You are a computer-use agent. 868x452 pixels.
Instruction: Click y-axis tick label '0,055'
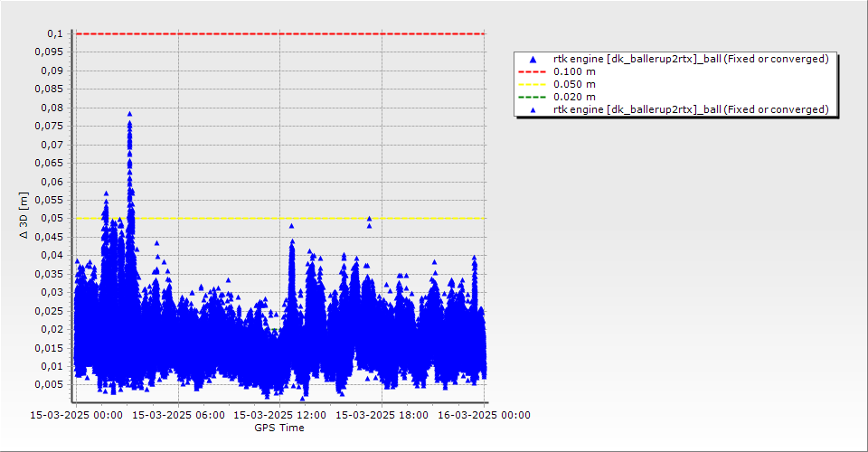click(49, 201)
